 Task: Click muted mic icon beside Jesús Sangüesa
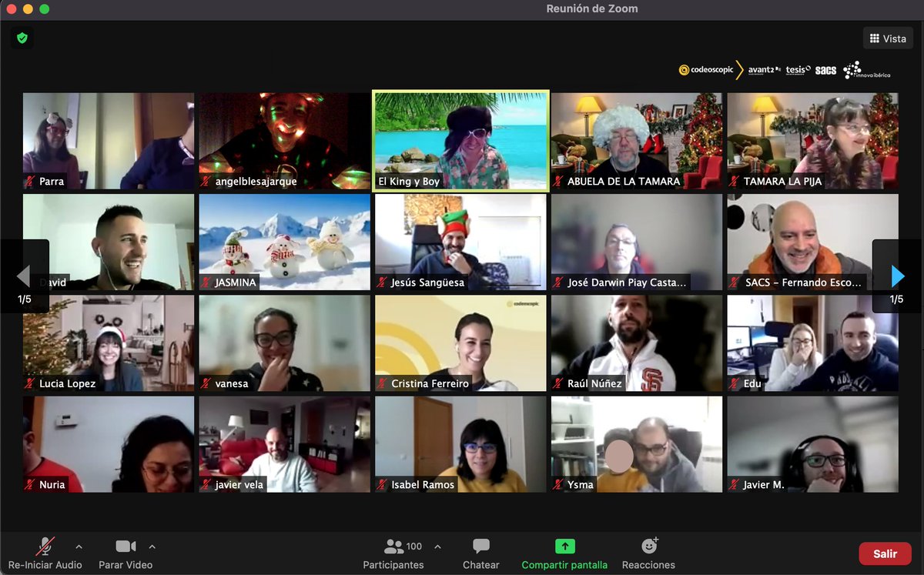tap(382, 282)
